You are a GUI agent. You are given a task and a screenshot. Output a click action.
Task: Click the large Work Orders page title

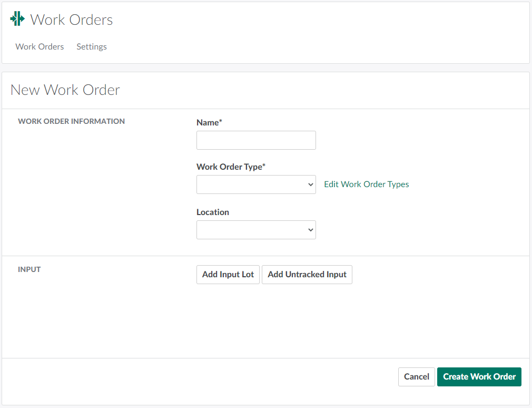click(x=71, y=20)
